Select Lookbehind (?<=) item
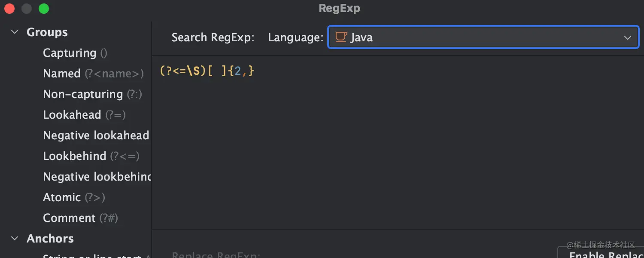The width and height of the screenshot is (644, 258). click(x=91, y=156)
